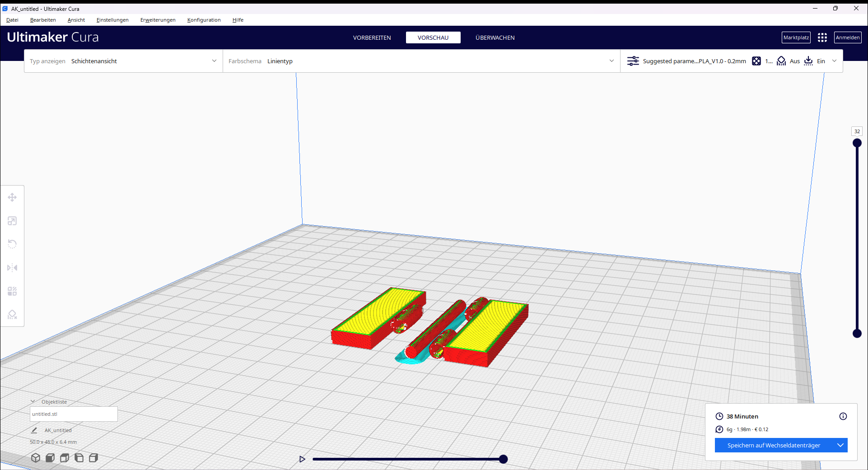Click the AK_untitled job name text
The width and height of the screenshot is (868, 470).
(58, 430)
